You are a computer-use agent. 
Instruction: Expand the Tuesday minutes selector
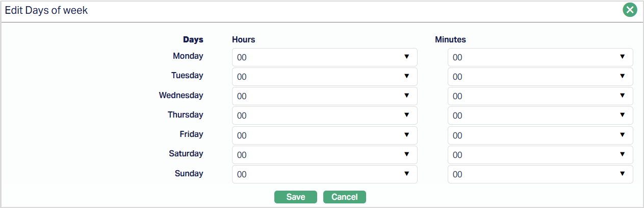tap(540, 77)
